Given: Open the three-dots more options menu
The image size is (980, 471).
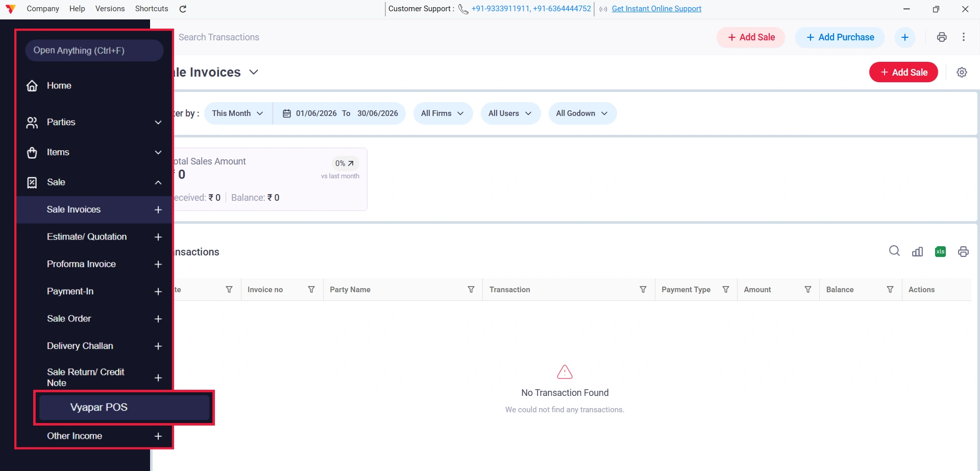Looking at the screenshot, I should (964, 37).
